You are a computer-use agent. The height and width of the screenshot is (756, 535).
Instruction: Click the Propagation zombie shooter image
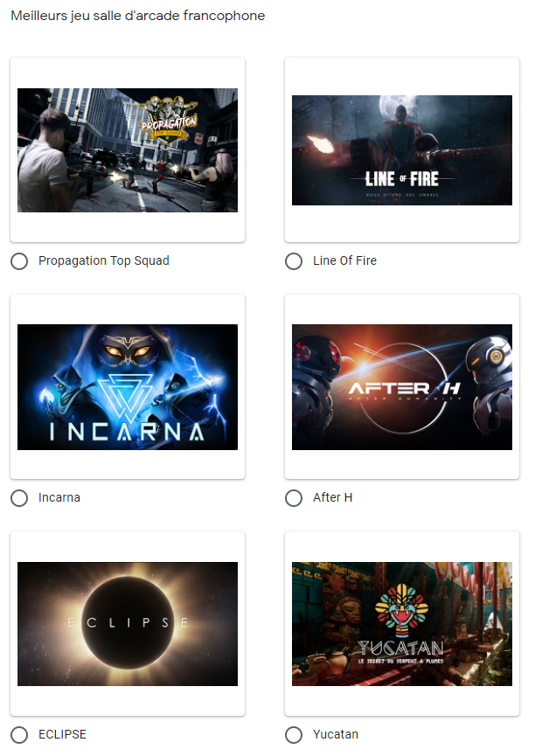click(128, 150)
